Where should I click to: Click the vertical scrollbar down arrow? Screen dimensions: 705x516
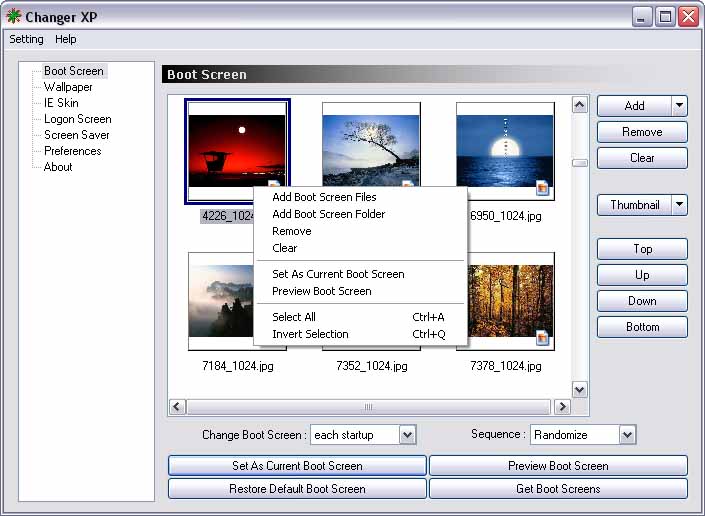click(x=579, y=389)
